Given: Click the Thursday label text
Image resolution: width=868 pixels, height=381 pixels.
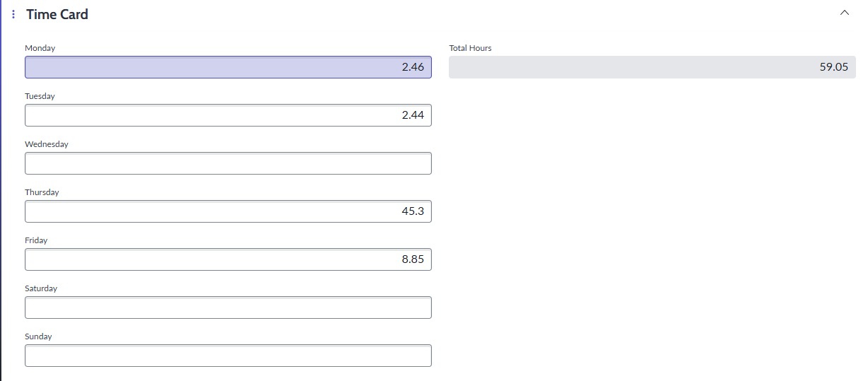Looking at the screenshot, I should coord(42,192).
